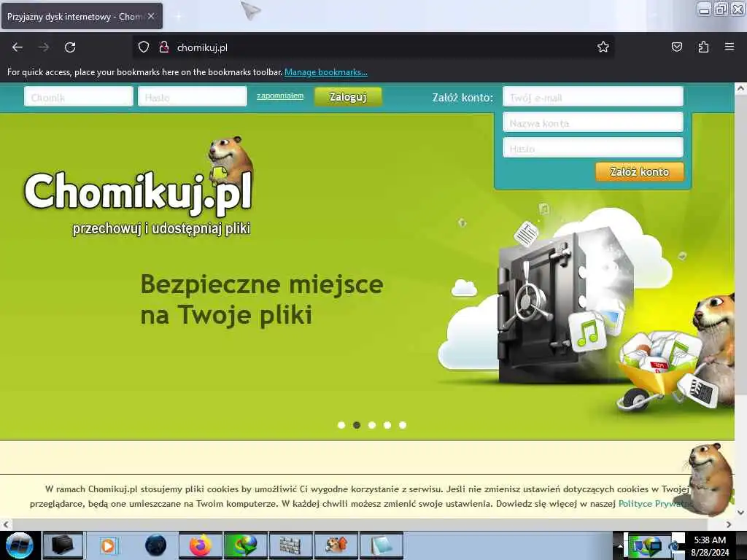This screenshot has width=747, height=560.
Task: Open the hamster Chomik taskbar icon
Action: [x=336, y=545]
